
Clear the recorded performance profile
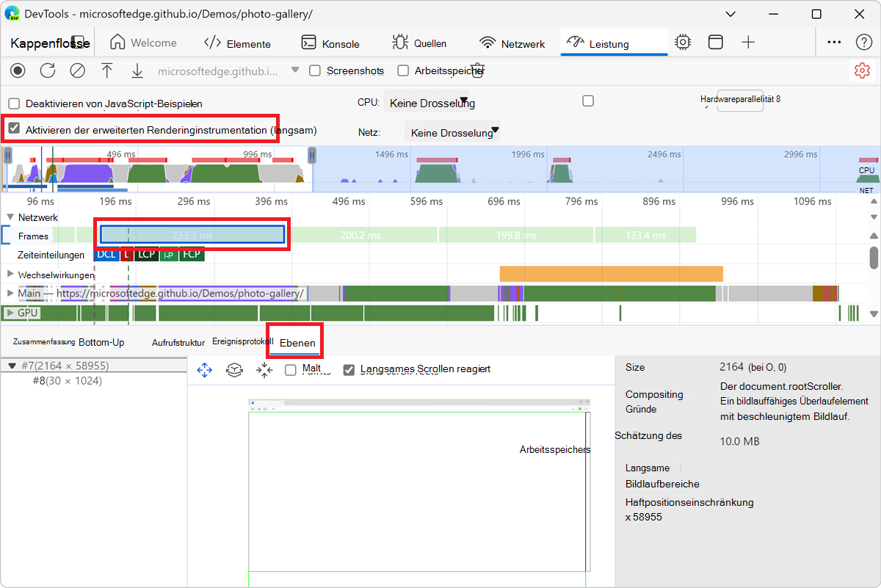tap(77, 70)
